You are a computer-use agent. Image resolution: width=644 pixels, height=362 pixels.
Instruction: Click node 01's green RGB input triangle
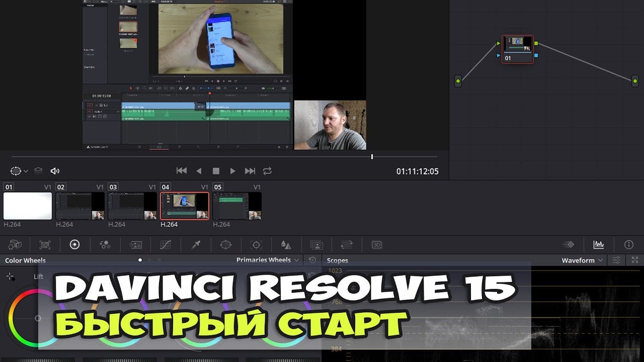click(x=499, y=43)
